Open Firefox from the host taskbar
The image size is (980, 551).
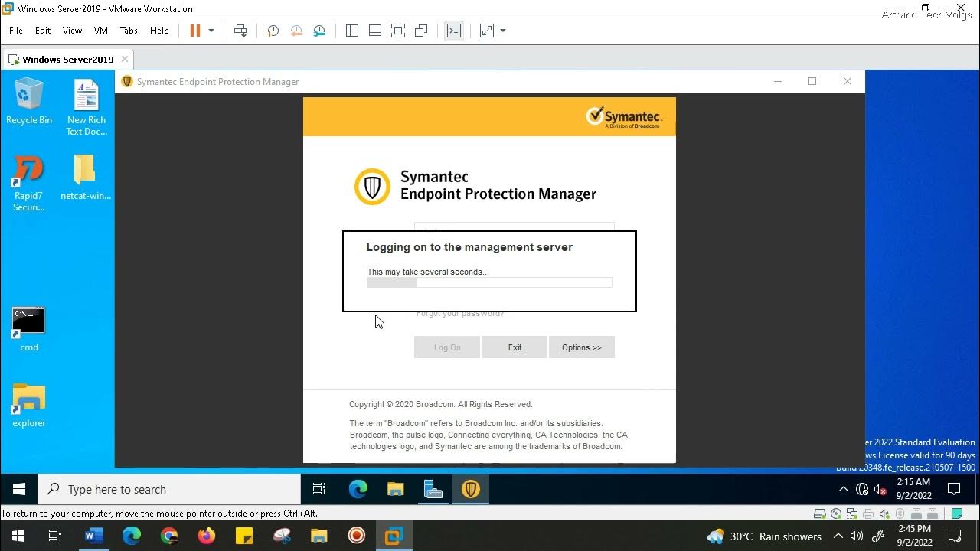click(x=207, y=536)
